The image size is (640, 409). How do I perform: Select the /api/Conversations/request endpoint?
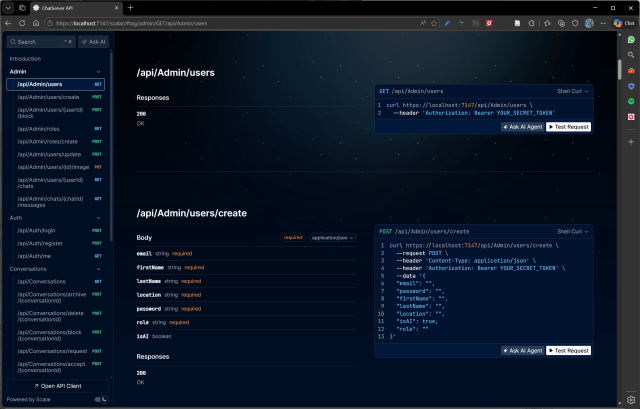(x=56, y=351)
